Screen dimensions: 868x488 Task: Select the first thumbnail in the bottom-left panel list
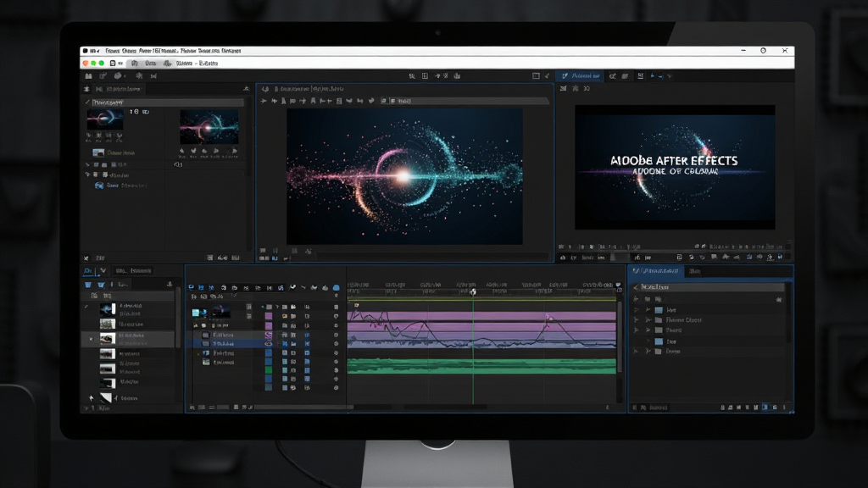[108, 308]
